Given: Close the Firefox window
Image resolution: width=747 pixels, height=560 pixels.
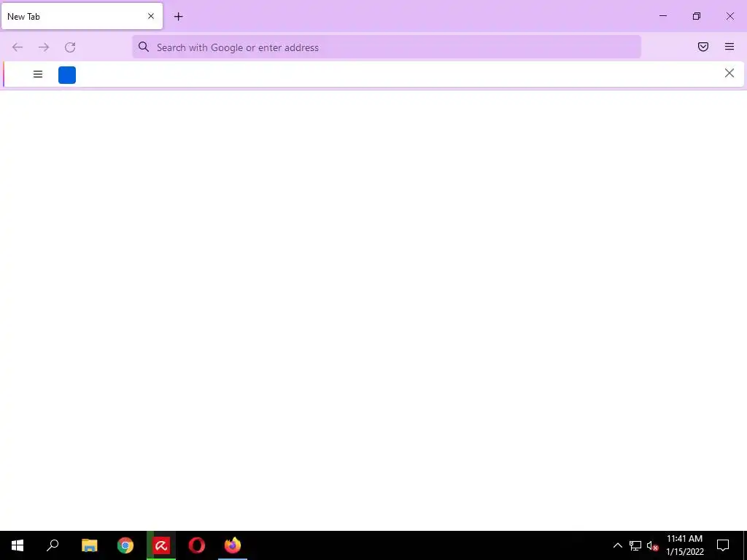Looking at the screenshot, I should click(x=729, y=16).
